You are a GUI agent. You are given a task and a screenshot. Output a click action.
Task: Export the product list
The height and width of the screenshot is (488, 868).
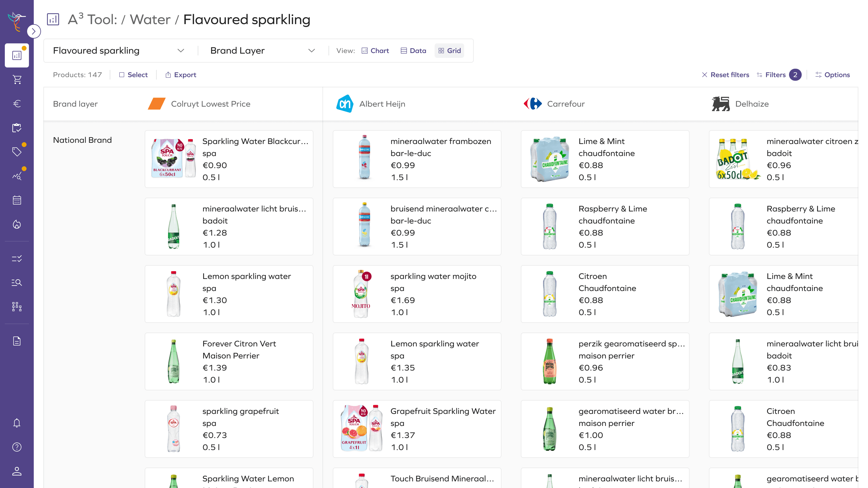181,75
